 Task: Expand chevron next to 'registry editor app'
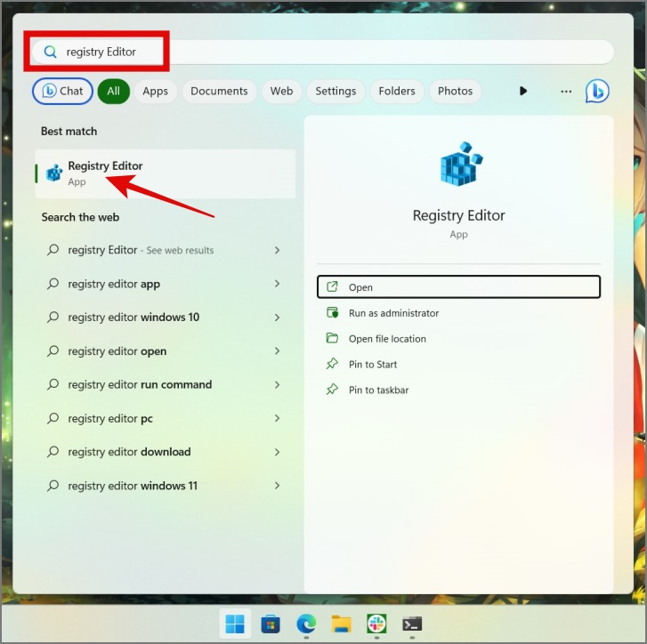tap(278, 284)
